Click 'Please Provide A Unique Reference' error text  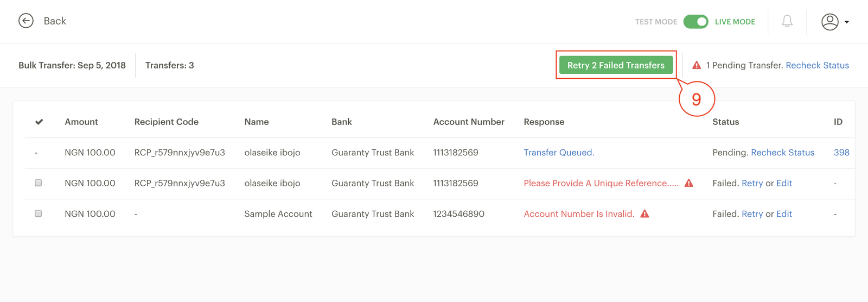[601, 183]
